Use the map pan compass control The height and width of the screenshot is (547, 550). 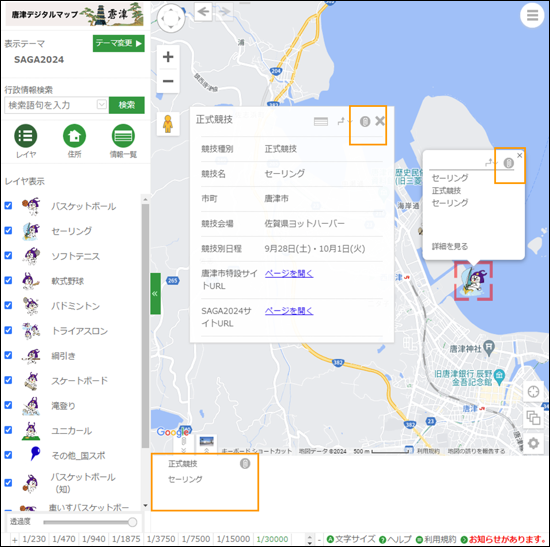(x=171, y=18)
